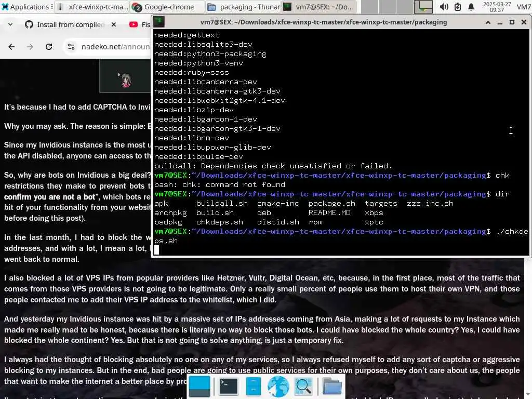Screen dimensions: 532x399
Task: Click 'package.sh' in the dir listing
Action: 332,204
